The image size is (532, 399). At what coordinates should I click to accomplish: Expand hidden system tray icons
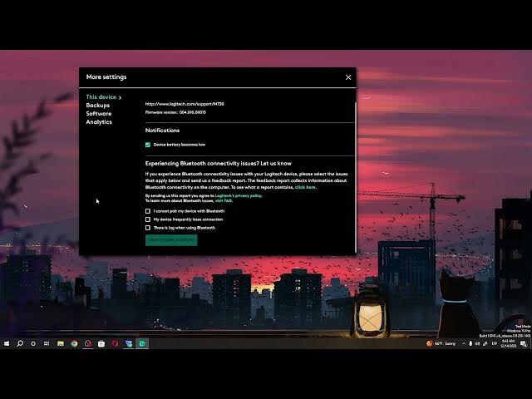pos(464,343)
